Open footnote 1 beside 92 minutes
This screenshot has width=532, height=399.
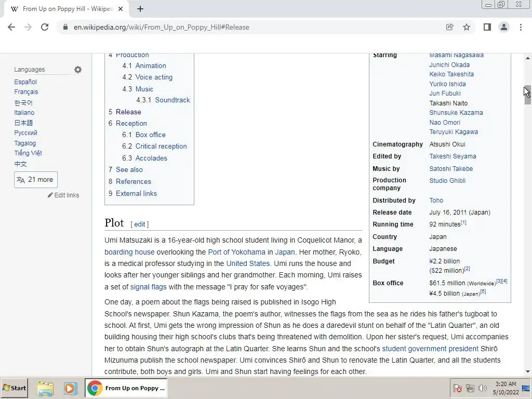point(463,222)
